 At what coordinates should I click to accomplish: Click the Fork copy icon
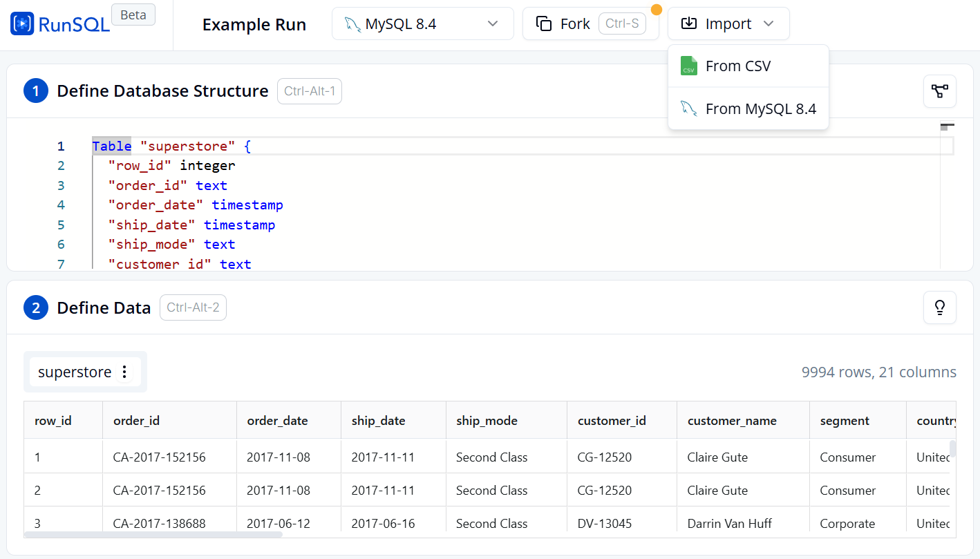pos(544,24)
